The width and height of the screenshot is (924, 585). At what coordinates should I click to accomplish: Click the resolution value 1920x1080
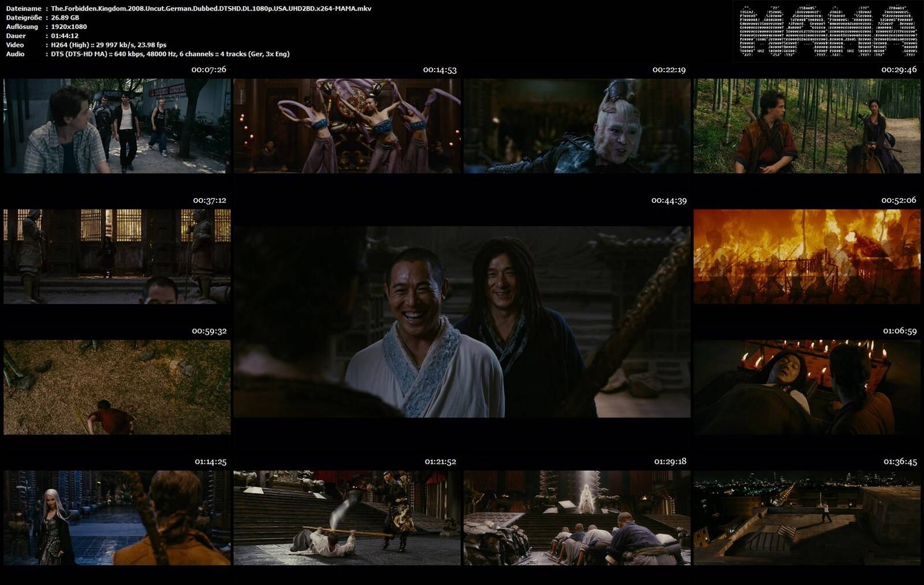coord(69,27)
